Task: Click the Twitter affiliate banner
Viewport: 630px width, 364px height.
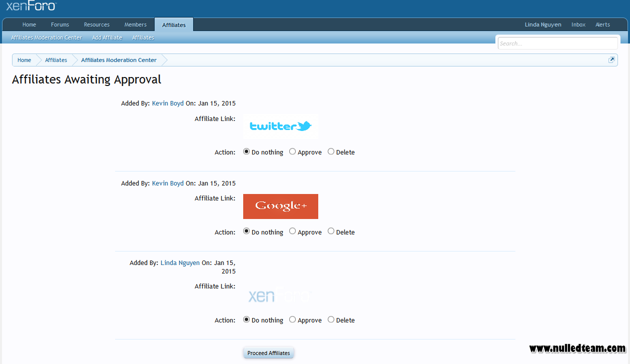Action: 281,126
